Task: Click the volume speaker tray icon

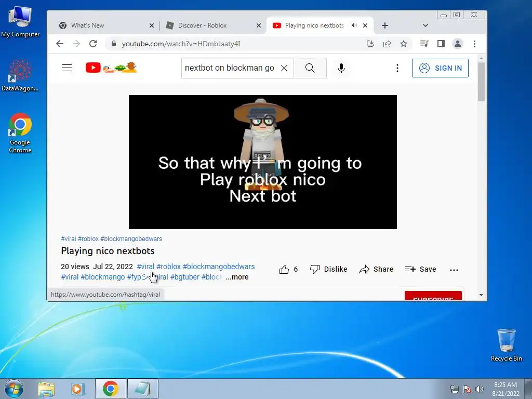Action: tap(480, 389)
